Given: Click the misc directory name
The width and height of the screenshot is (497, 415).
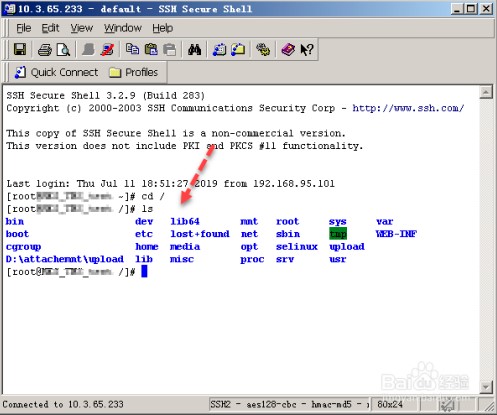Looking at the screenshot, I should (x=182, y=259).
